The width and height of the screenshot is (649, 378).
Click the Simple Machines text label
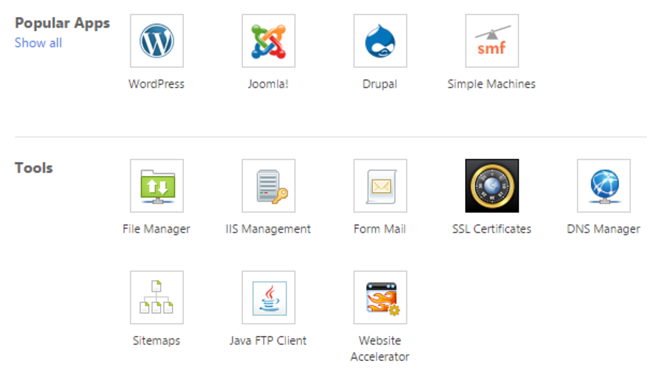click(x=491, y=84)
